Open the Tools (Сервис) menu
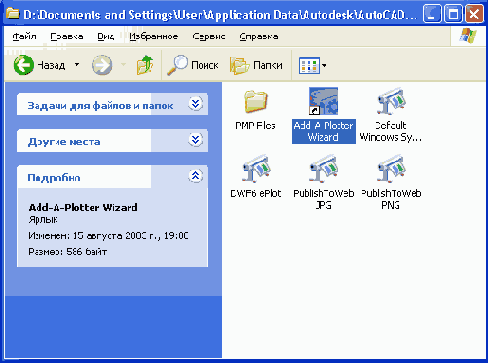This screenshot has width=488, height=363. pyautogui.click(x=209, y=36)
